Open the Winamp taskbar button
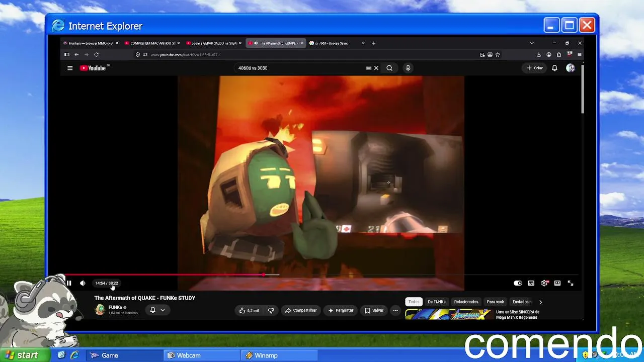The width and height of the screenshot is (644, 362). pyautogui.click(x=280, y=355)
